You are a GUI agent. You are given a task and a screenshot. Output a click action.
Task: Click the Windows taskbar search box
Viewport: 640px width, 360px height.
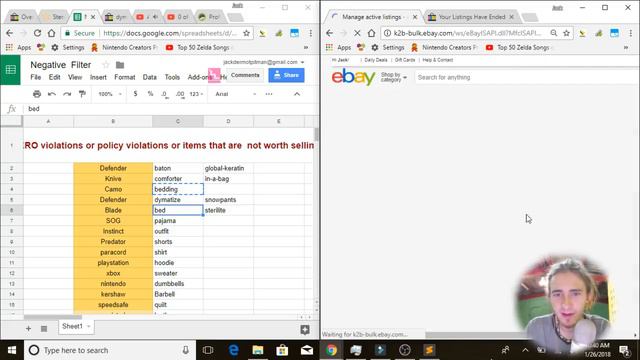click(x=110, y=350)
